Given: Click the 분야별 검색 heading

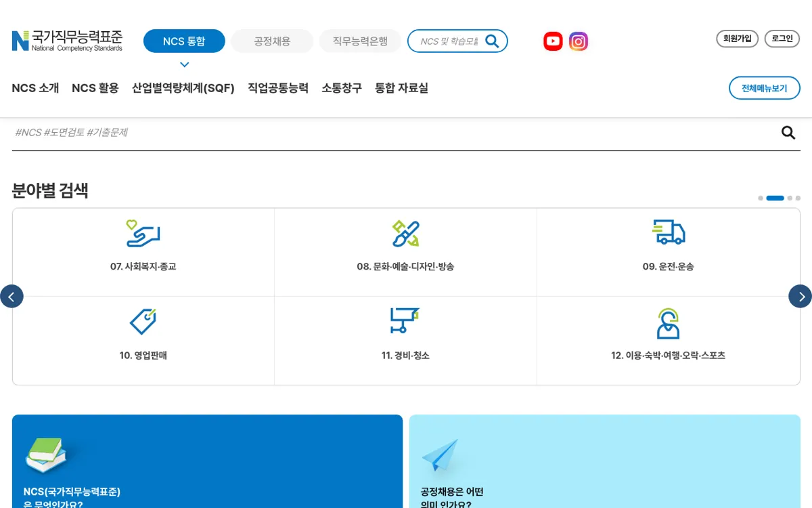Looking at the screenshot, I should pyautogui.click(x=50, y=191).
